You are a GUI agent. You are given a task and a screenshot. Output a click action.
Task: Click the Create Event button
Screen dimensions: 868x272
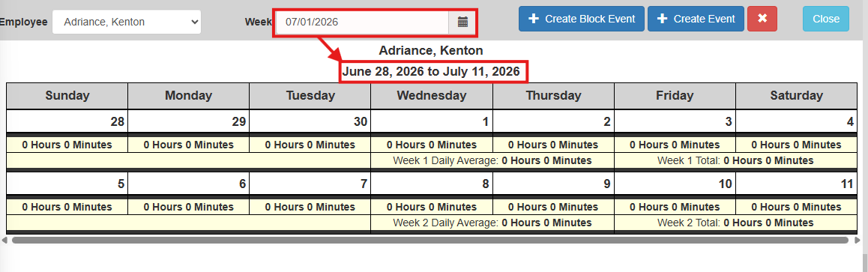coord(696,18)
